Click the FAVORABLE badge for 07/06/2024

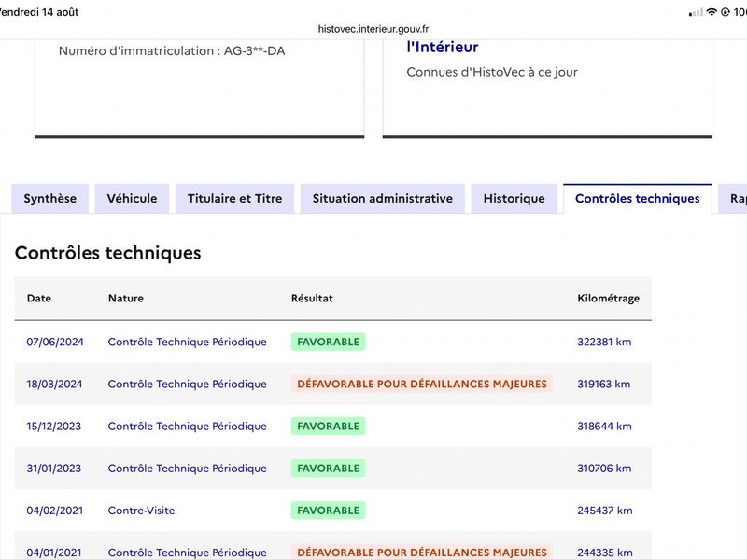tap(329, 342)
